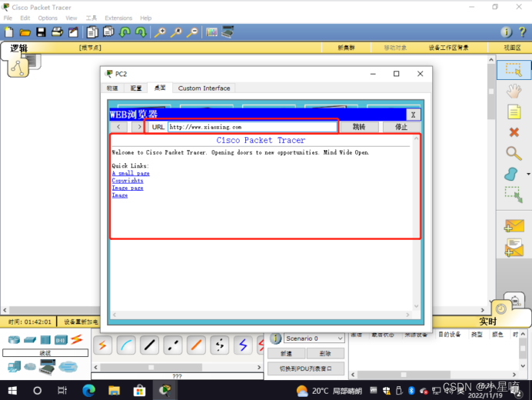Open a file using the folder icon
The width and height of the screenshot is (532, 400).
pos(25,32)
